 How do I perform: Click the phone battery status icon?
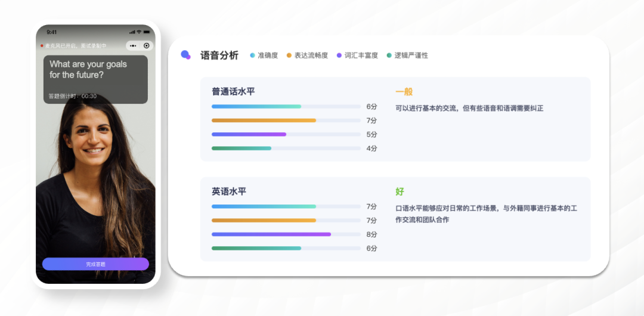147,32
